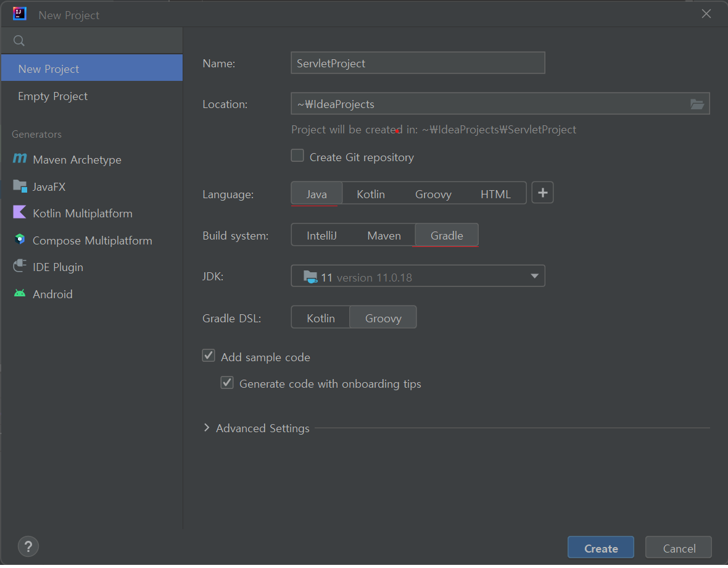Click the IntelliJ IDEA logo in title bar
728x568 pixels.
pos(20,14)
